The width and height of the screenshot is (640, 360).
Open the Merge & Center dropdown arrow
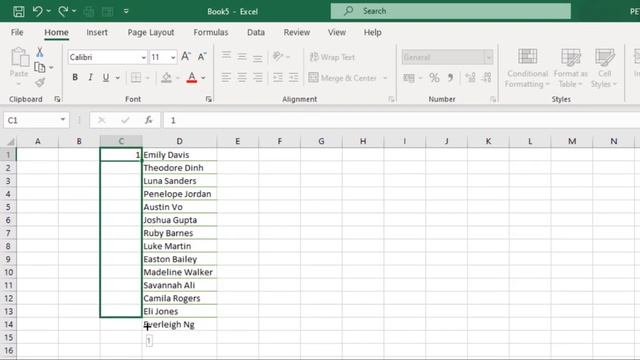[385, 78]
